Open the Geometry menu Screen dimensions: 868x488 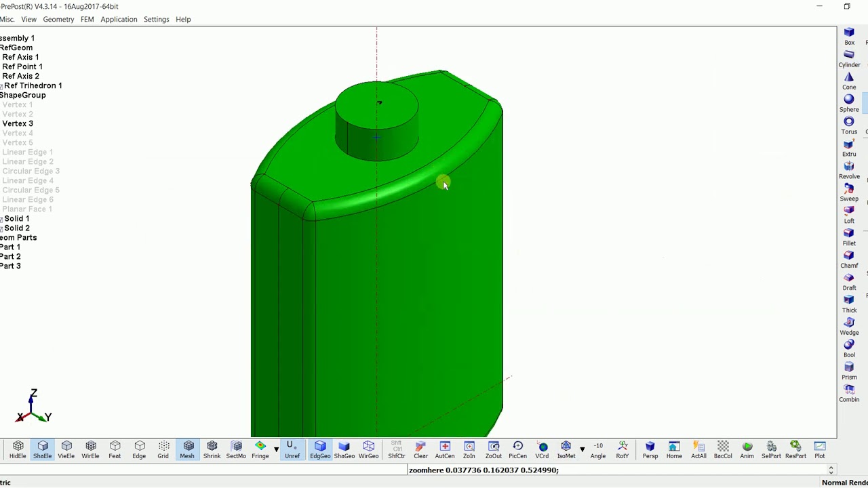58,19
